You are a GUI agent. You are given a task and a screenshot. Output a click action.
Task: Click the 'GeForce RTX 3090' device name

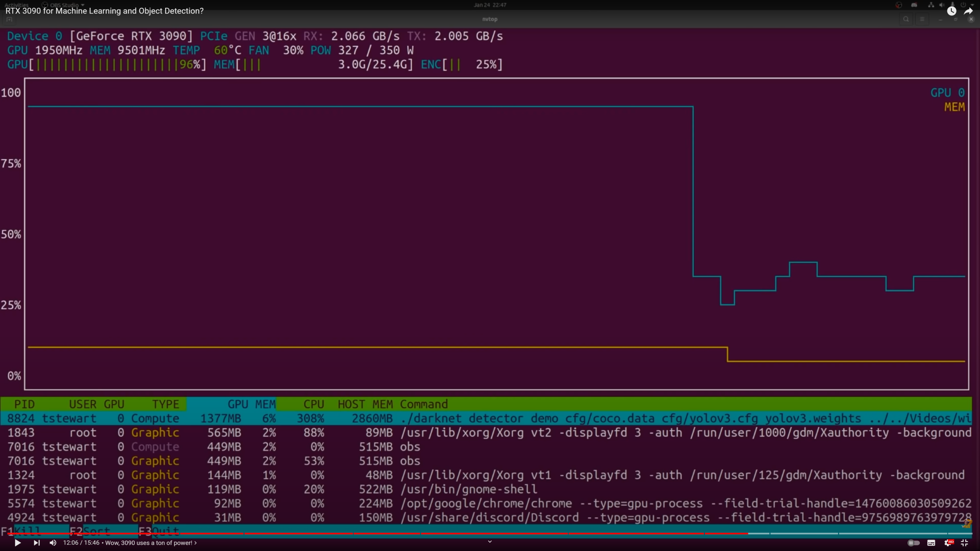[131, 36]
